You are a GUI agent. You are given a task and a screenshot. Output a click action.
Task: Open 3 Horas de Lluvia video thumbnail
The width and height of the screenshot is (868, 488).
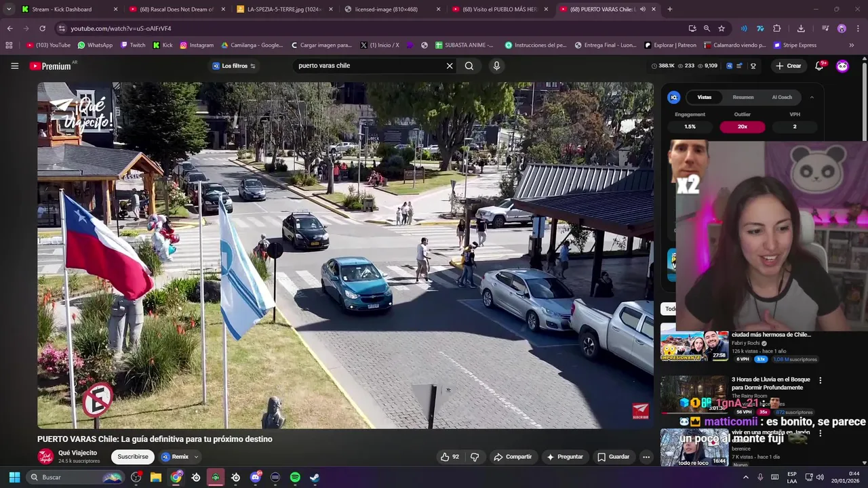click(x=694, y=395)
